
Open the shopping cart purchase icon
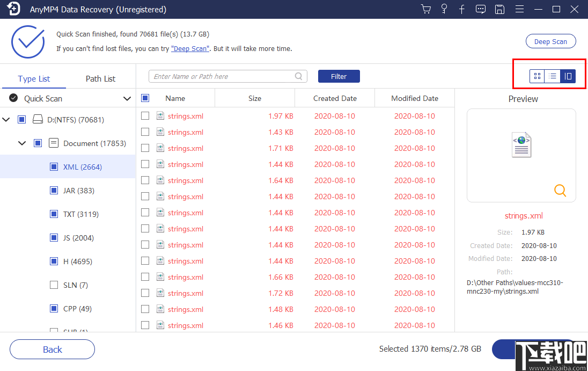[x=426, y=9]
